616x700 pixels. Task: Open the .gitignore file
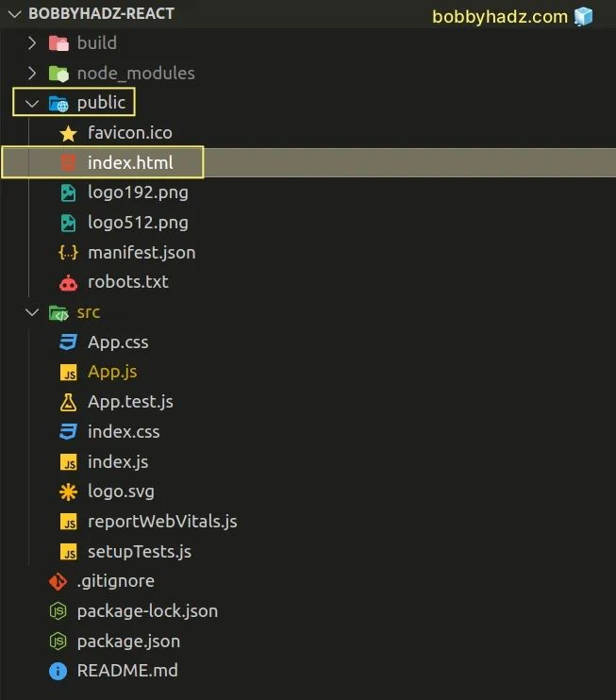coord(116,581)
